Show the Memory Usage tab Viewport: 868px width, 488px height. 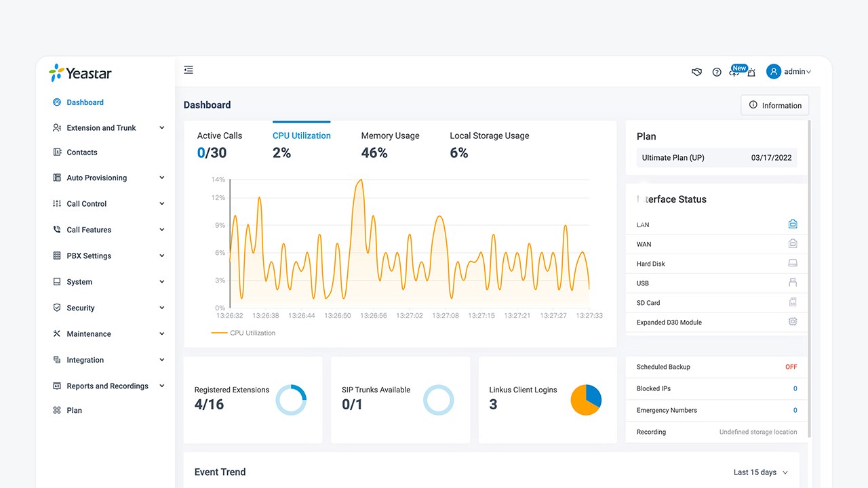click(x=391, y=145)
